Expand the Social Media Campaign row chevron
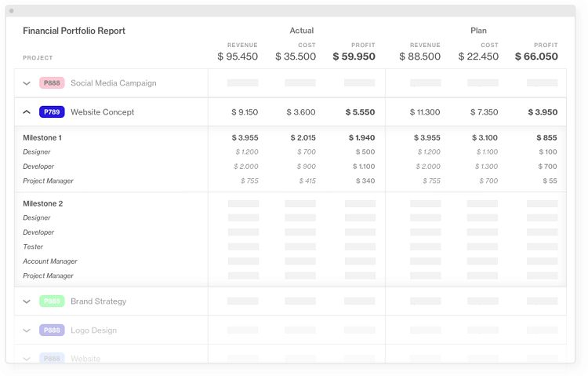This screenshot has height=376, width=588. (27, 83)
